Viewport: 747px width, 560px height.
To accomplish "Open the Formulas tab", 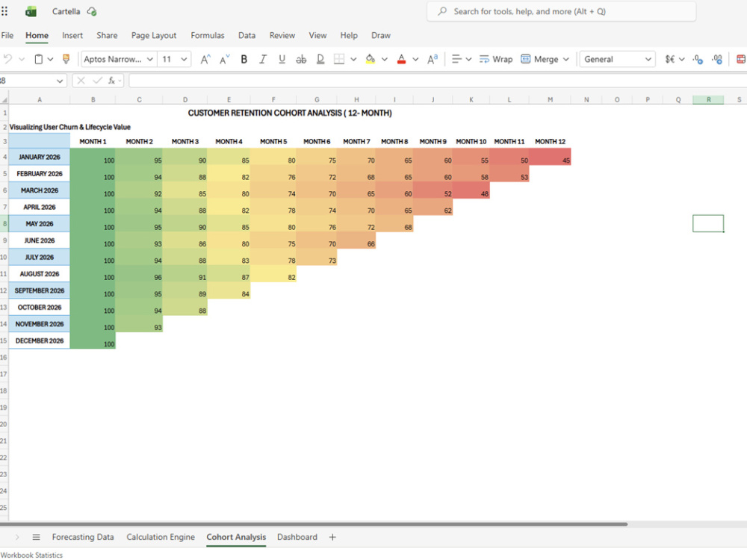I will point(207,35).
